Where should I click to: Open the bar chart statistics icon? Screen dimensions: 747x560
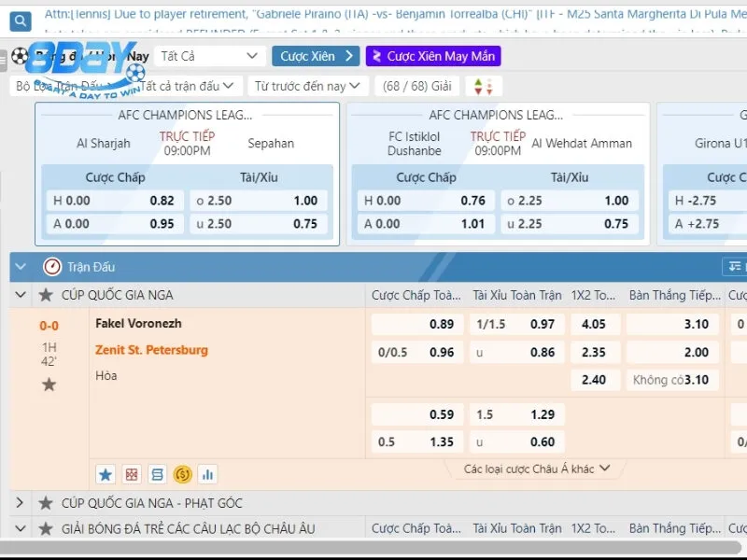click(x=207, y=474)
